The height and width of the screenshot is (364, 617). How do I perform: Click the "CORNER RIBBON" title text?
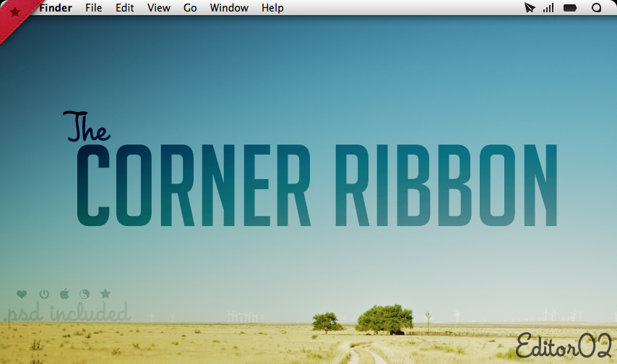pyautogui.click(x=316, y=186)
